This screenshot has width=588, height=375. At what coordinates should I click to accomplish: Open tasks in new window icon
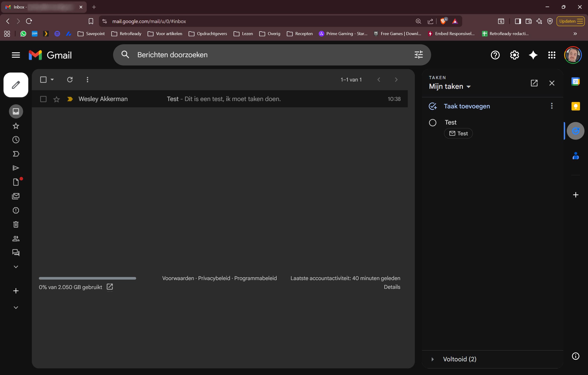pos(534,83)
